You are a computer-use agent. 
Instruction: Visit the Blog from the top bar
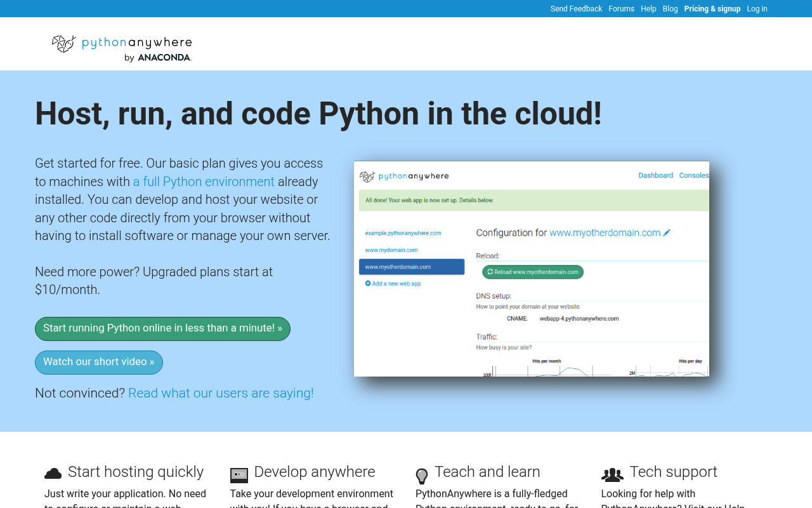pos(671,9)
